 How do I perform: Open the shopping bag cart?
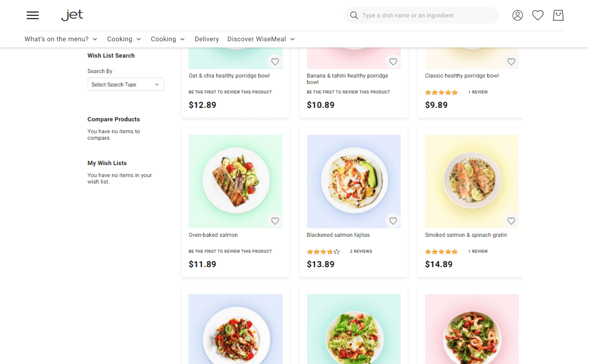pos(558,16)
